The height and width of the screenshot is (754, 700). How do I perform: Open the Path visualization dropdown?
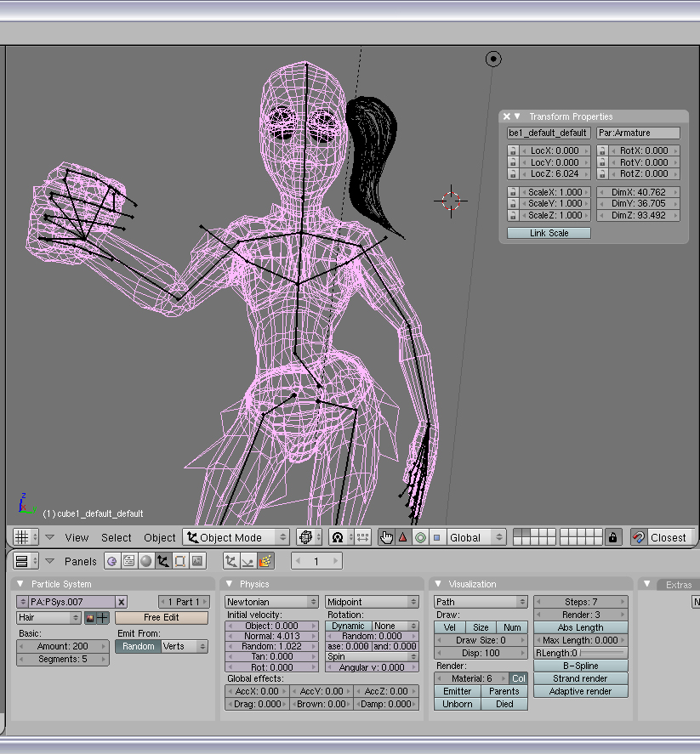point(481,602)
